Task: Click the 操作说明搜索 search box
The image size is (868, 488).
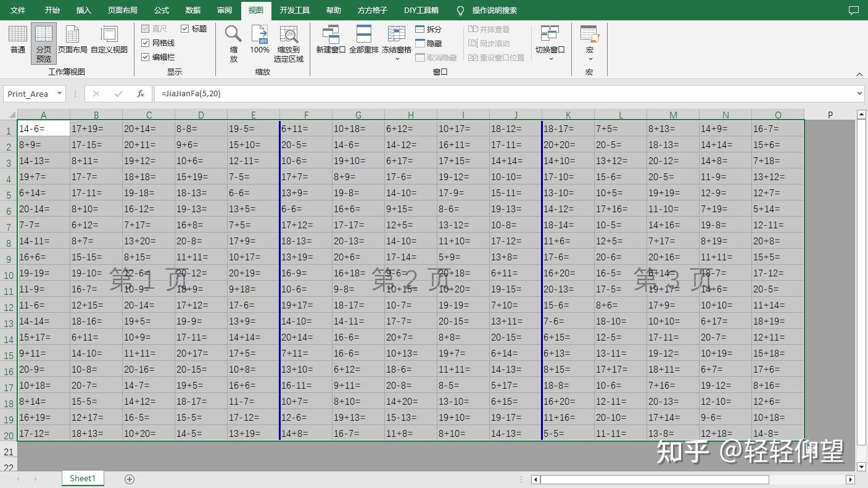Action: [x=495, y=10]
